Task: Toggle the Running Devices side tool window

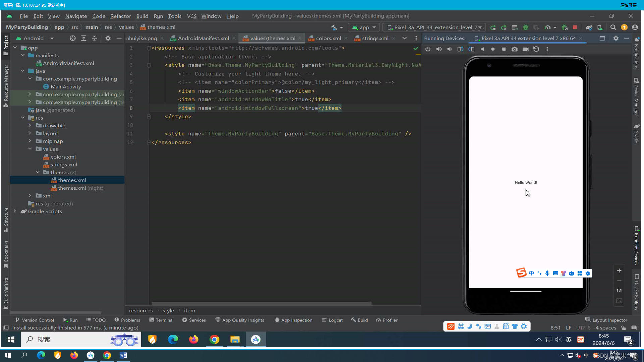Action: tap(636, 246)
